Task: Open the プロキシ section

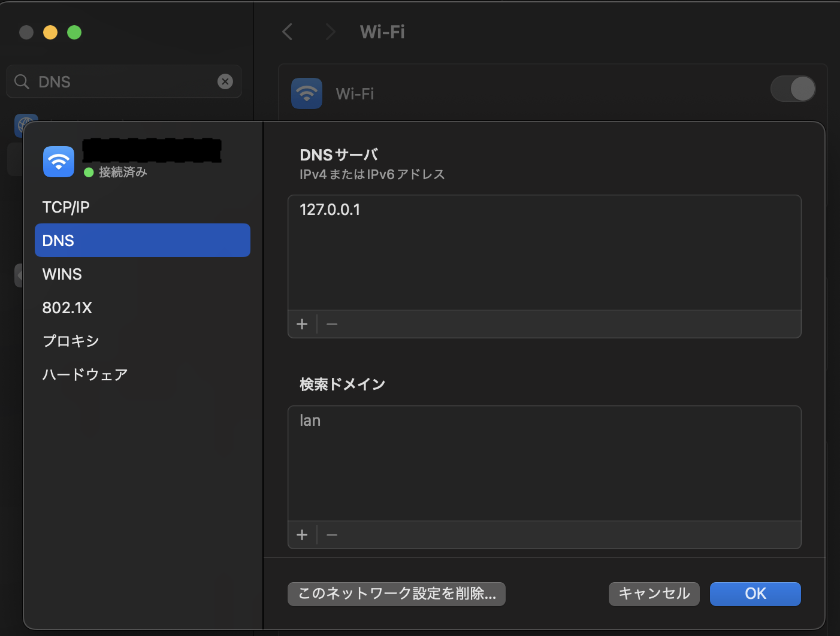Action: pyautogui.click(x=71, y=341)
